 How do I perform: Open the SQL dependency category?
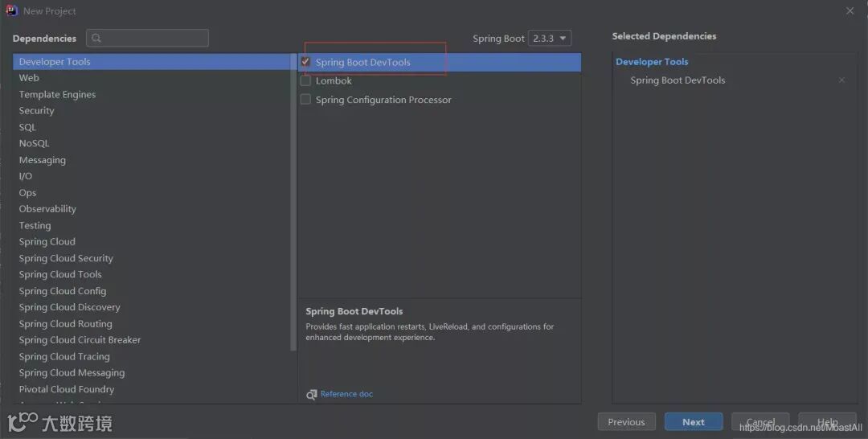[27, 127]
